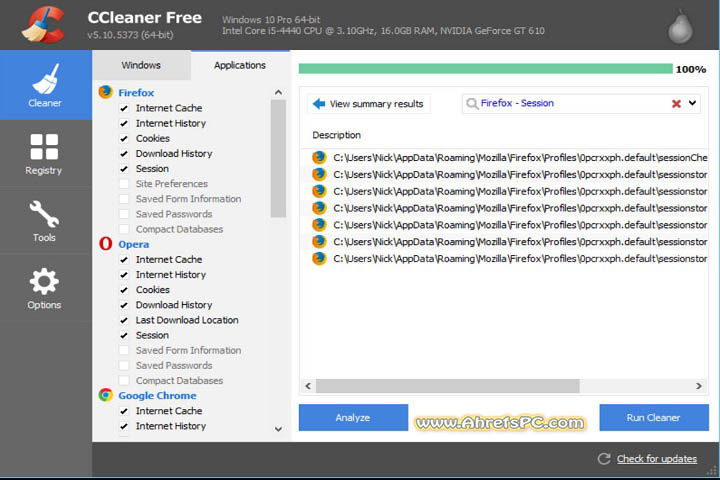Uncheck Google Chrome Internet Cache
The height and width of the screenshot is (480, 720).
124,411
